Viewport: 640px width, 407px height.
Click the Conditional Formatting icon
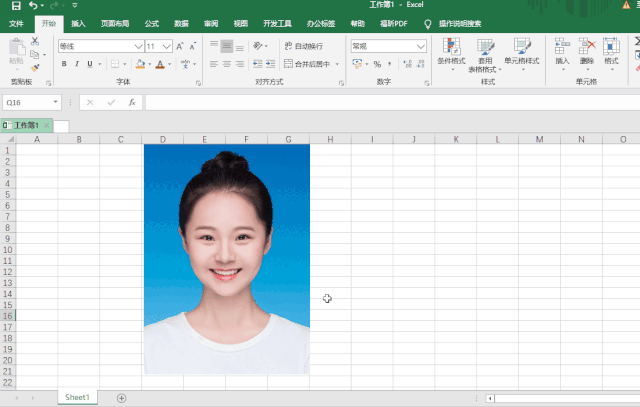pos(452,47)
